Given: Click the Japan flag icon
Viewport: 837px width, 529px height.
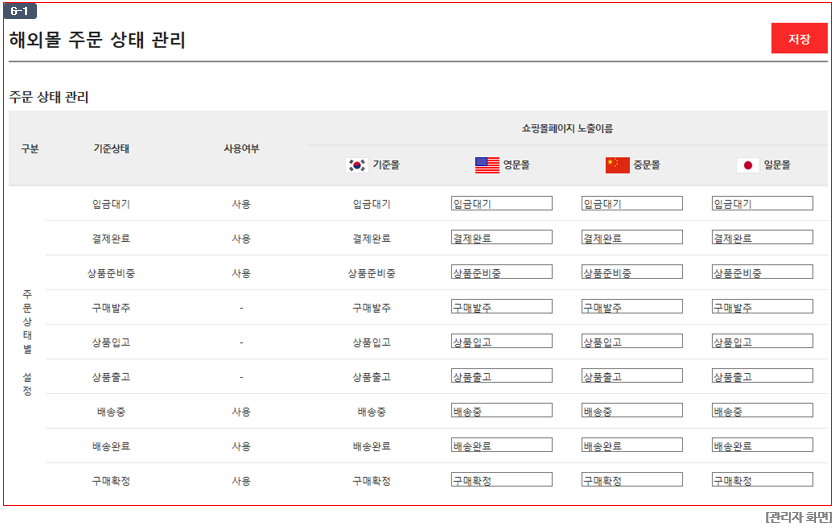Looking at the screenshot, I should [x=748, y=165].
